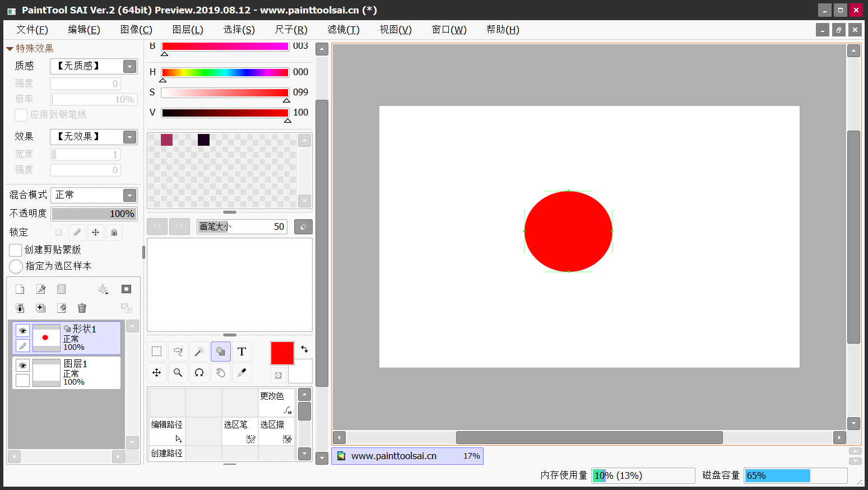Select the rotate view tool
This screenshot has height=490, width=868.
tap(199, 373)
